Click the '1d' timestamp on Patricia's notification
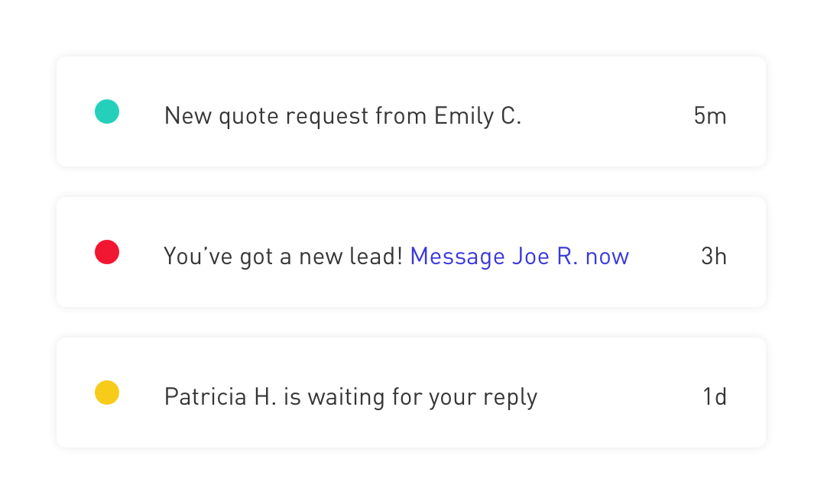The height and width of the screenshot is (504, 824). [715, 396]
